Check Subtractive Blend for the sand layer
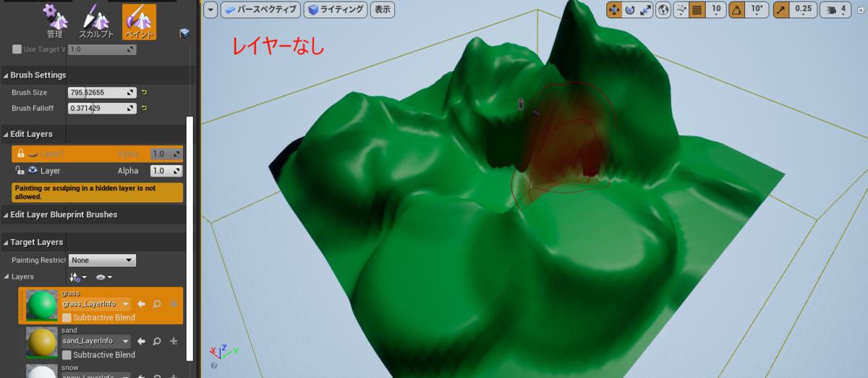The image size is (868, 378). [x=67, y=355]
